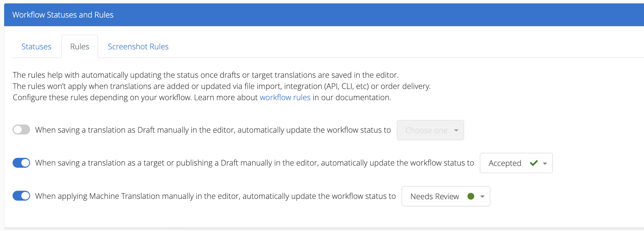
Task: Open the Screenshot Rules tab
Action: click(138, 46)
